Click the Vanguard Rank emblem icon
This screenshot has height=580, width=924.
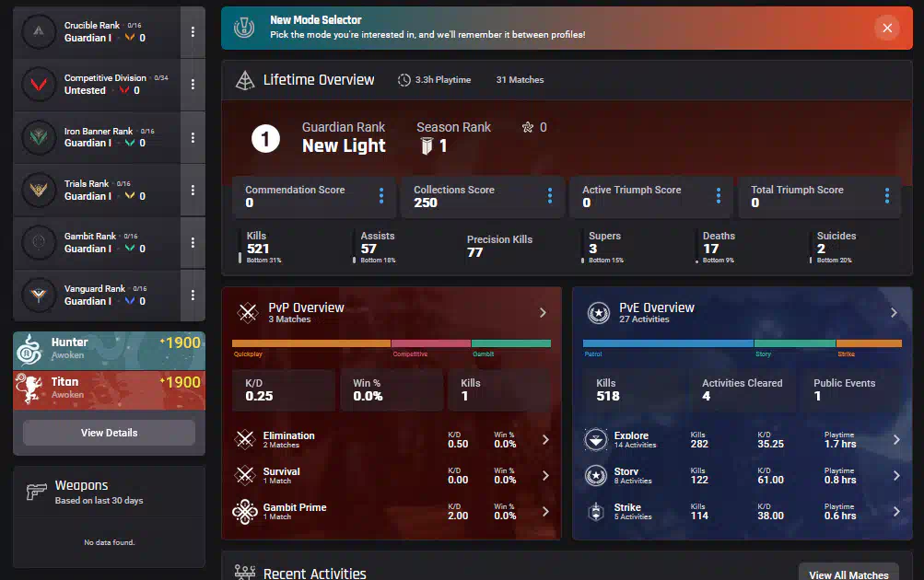pyautogui.click(x=39, y=295)
